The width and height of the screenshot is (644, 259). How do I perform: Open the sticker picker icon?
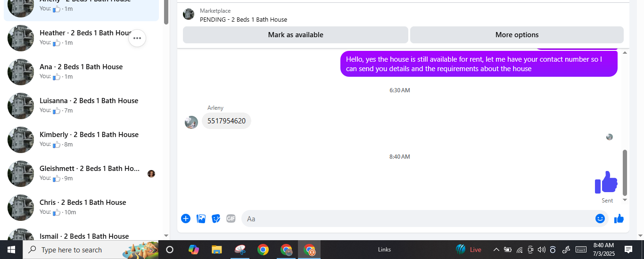[216, 219]
